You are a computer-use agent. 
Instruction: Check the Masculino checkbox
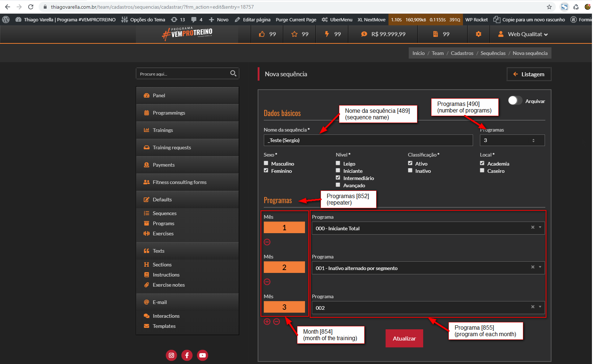tap(266, 163)
